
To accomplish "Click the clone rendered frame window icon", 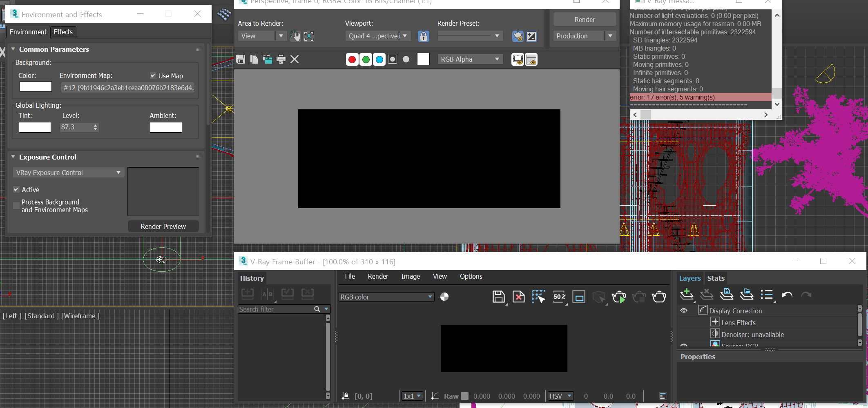I will pyautogui.click(x=268, y=59).
